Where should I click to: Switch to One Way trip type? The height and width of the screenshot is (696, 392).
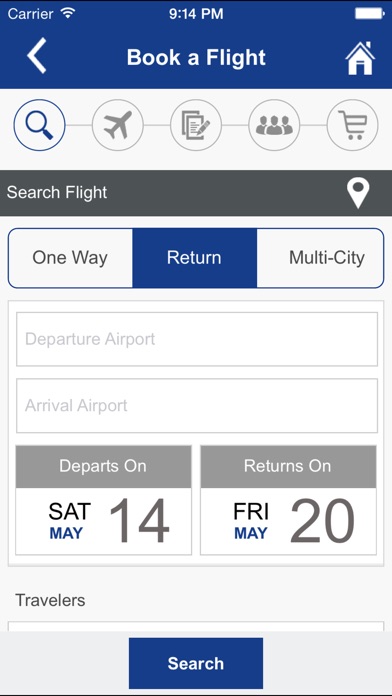click(x=70, y=258)
